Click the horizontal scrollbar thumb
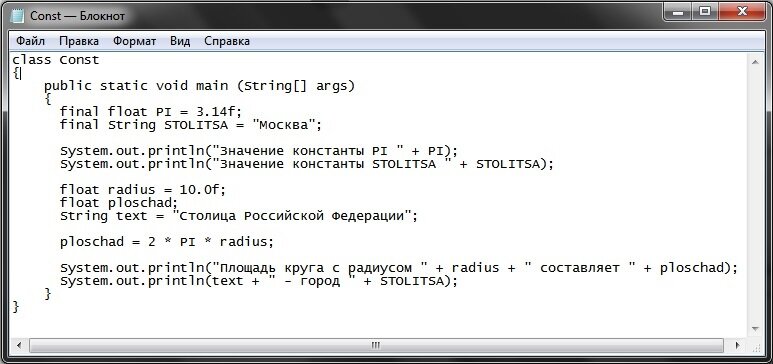 (376, 345)
